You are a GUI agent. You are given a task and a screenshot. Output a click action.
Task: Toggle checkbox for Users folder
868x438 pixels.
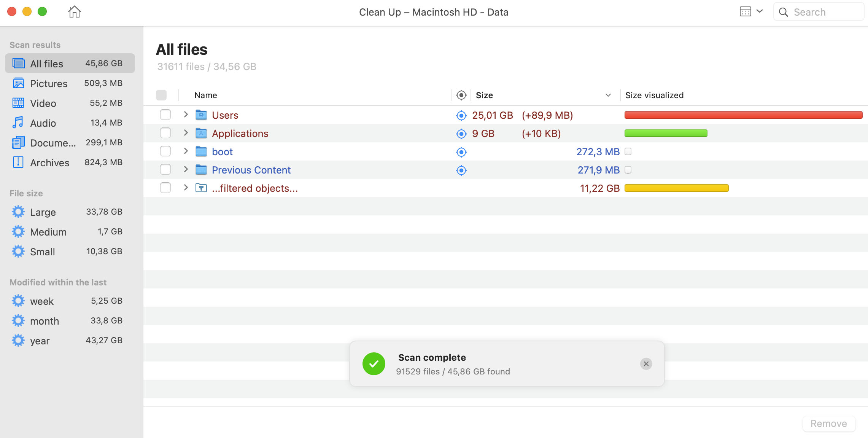coord(165,115)
